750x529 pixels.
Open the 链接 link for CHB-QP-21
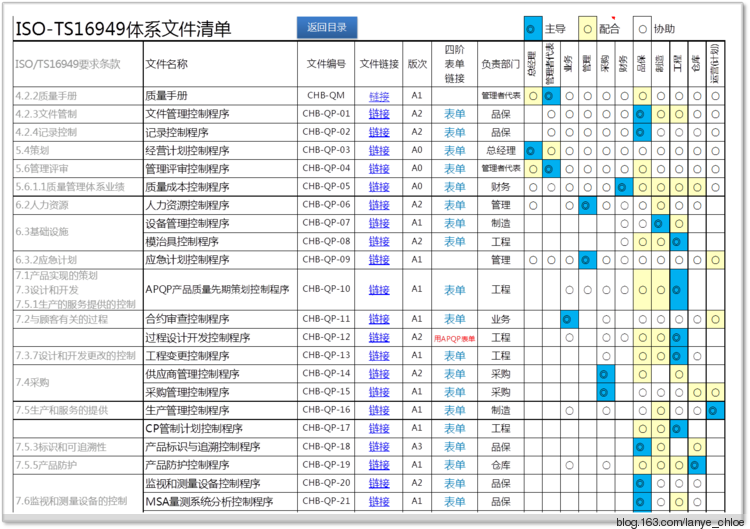click(379, 502)
